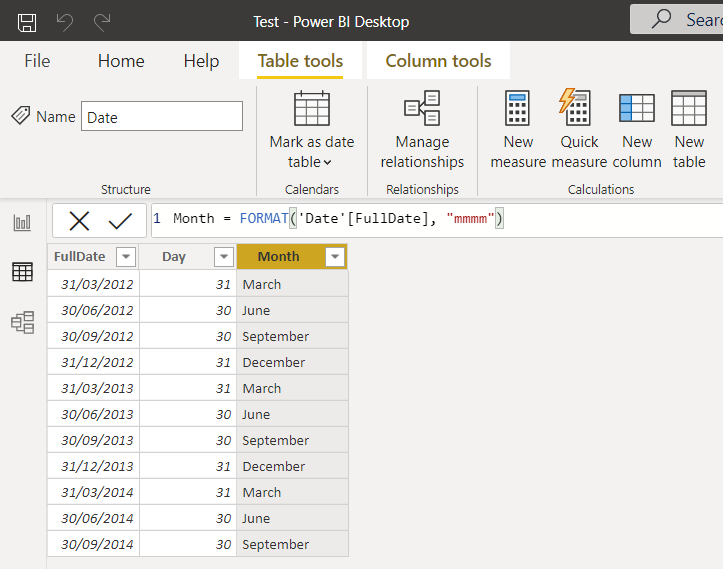723x569 pixels.
Task: Switch to the Column tools tab
Action: pyautogui.click(x=438, y=61)
